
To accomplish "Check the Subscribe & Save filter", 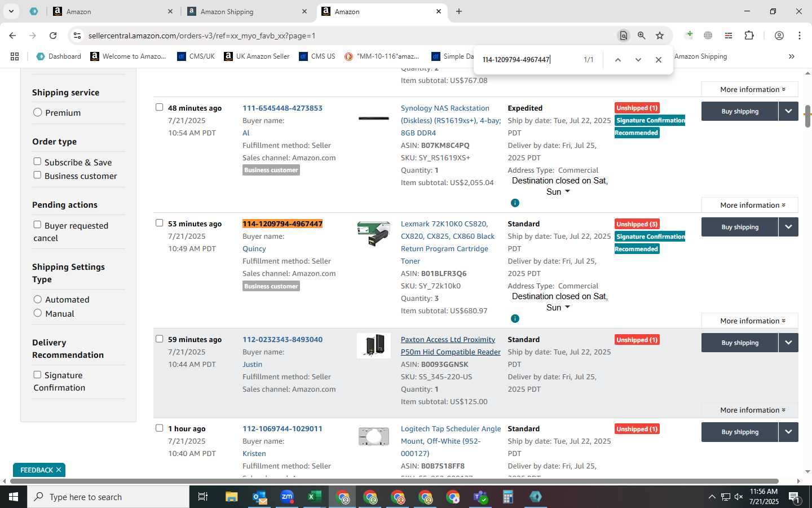I will 37,161.
